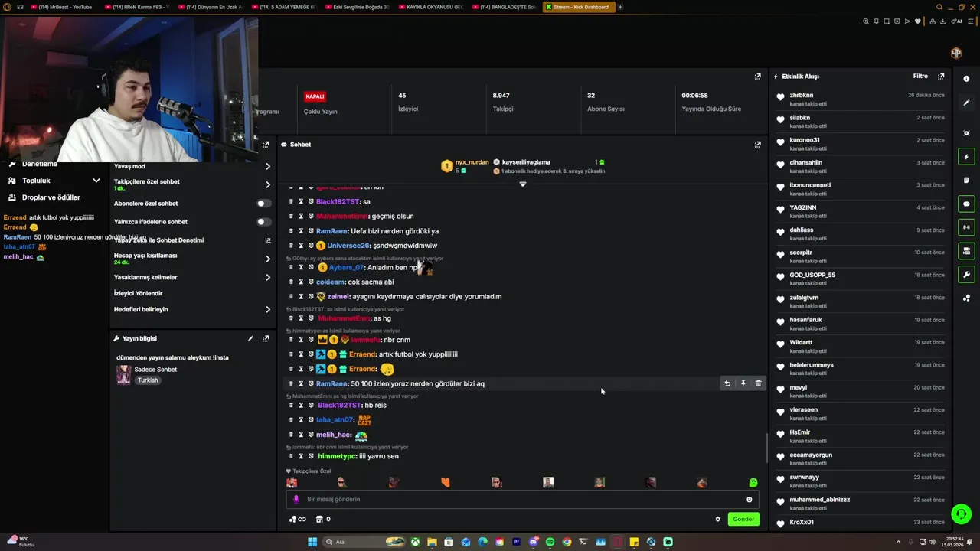Open external link for Yapay Zeka Sohbet Denetimi
Viewport: 980px width, 551px height.
pyautogui.click(x=268, y=240)
